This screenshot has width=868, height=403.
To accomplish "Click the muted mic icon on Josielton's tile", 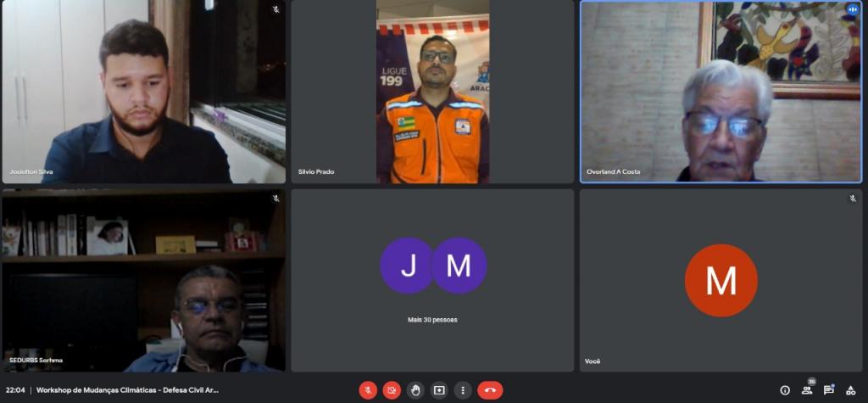I will point(275,10).
